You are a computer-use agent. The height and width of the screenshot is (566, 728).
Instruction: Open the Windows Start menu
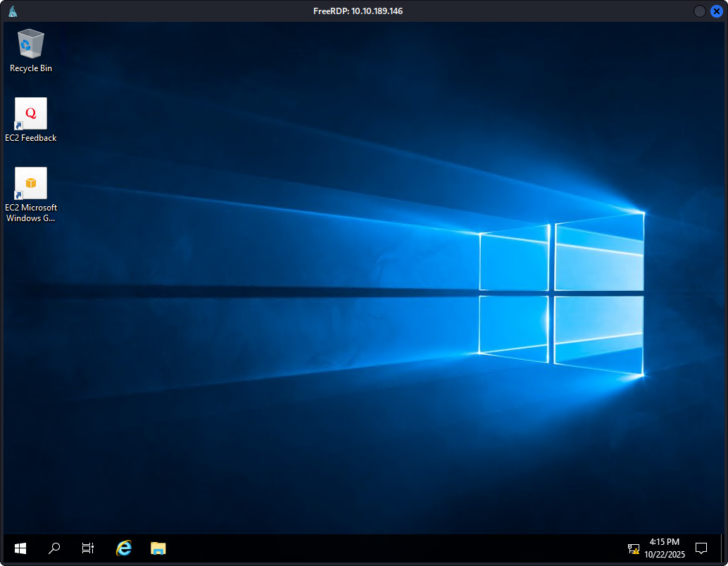click(20, 548)
